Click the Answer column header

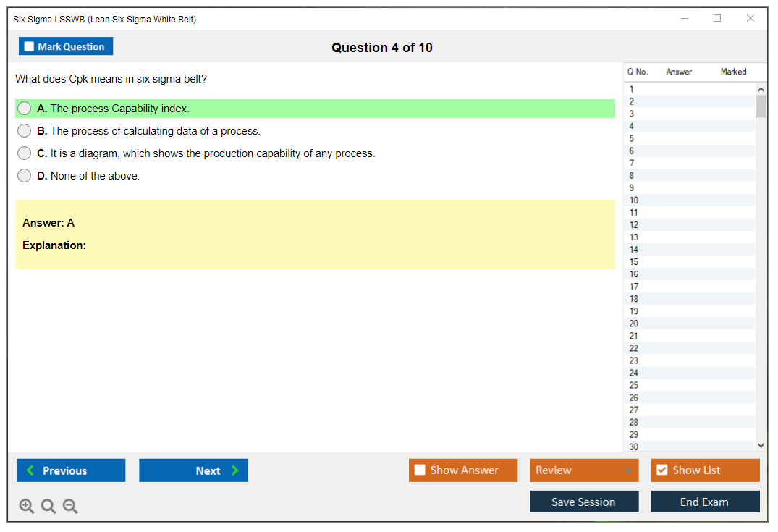click(679, 72)
